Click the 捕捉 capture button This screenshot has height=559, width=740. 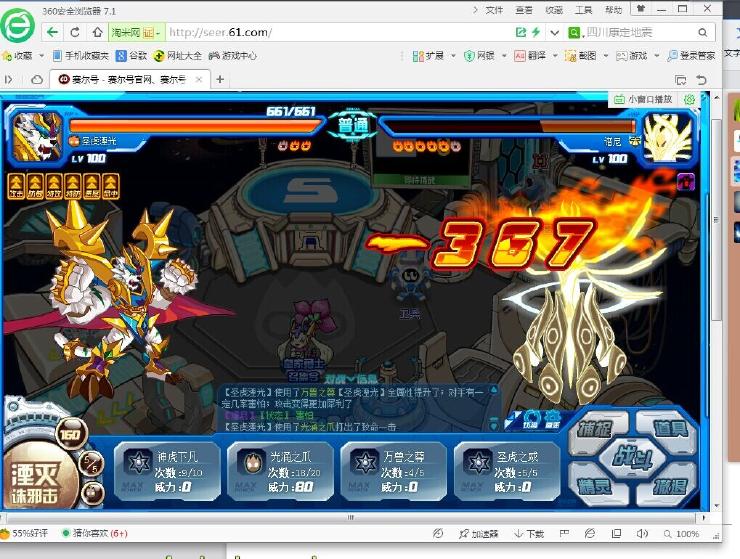click(596, 430)
